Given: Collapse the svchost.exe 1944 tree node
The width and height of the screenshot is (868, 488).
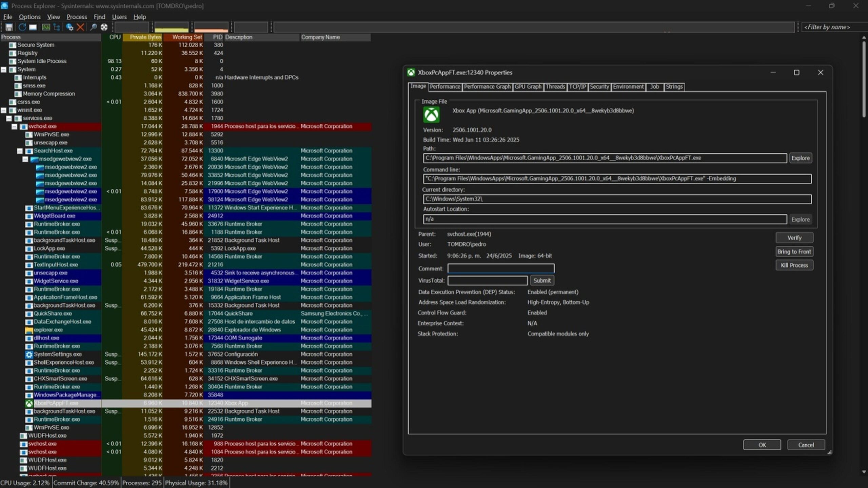Looking at the screenshot, I should click(x=15, y=126).
